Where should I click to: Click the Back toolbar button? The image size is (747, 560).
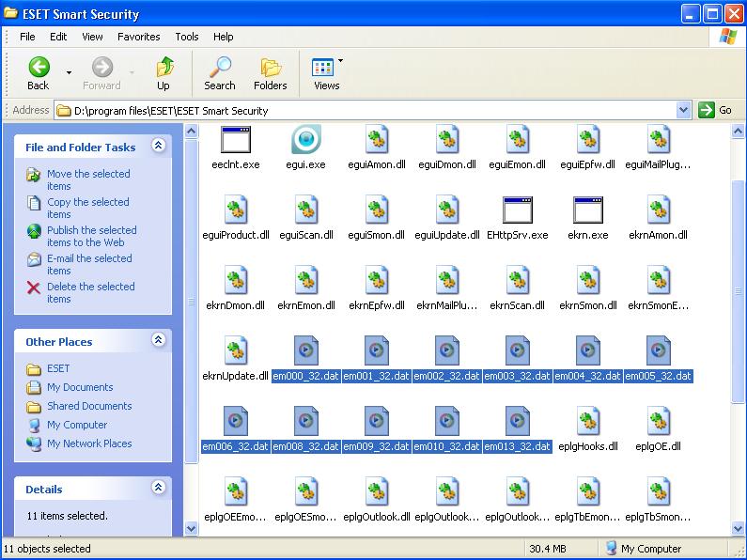tap(39, 73)
